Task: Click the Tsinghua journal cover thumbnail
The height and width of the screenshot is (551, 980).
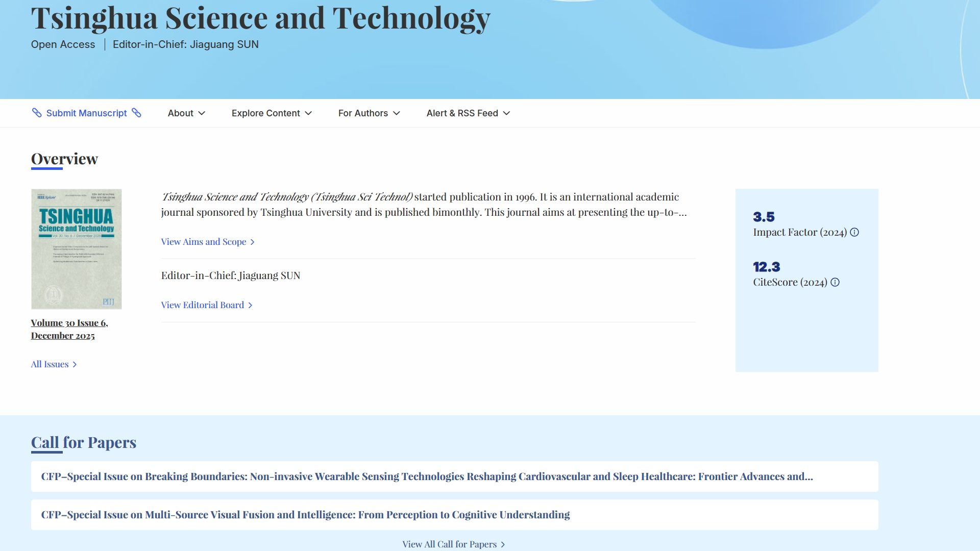Action: 77,249
